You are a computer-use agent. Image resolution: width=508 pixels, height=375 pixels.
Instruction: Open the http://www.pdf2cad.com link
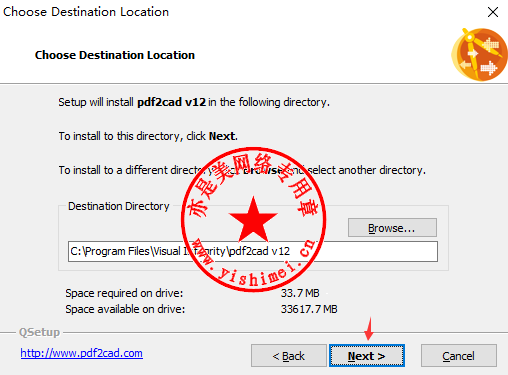[x=82, y=353]
